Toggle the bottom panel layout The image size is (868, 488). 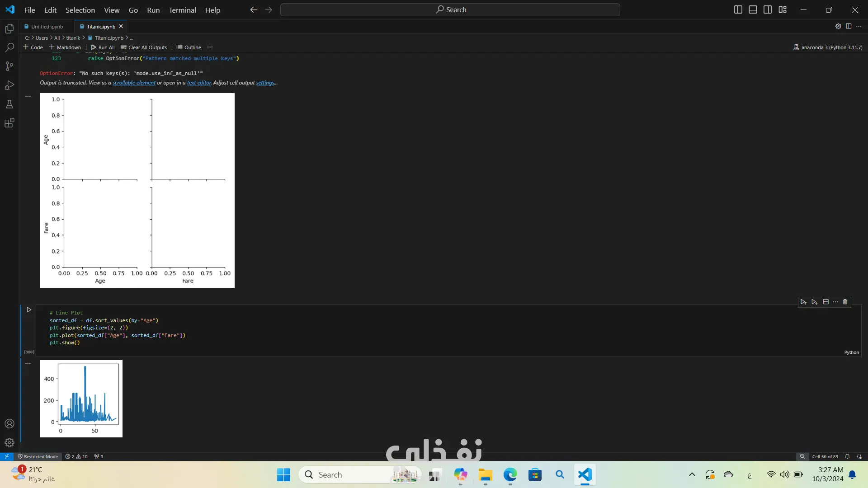point(753,10)
